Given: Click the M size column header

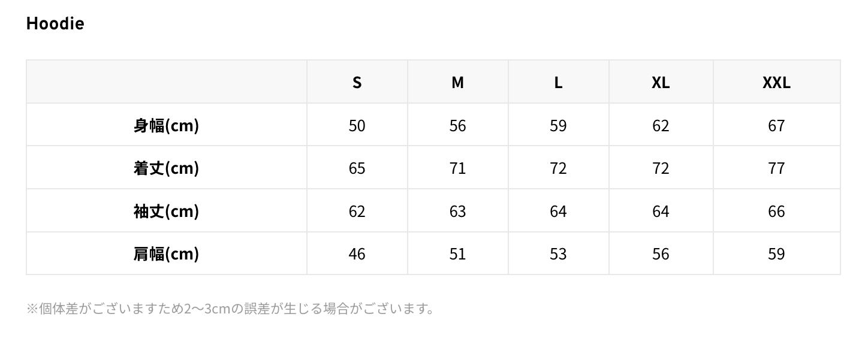Looking at the screenshot, I should point(457,82).
